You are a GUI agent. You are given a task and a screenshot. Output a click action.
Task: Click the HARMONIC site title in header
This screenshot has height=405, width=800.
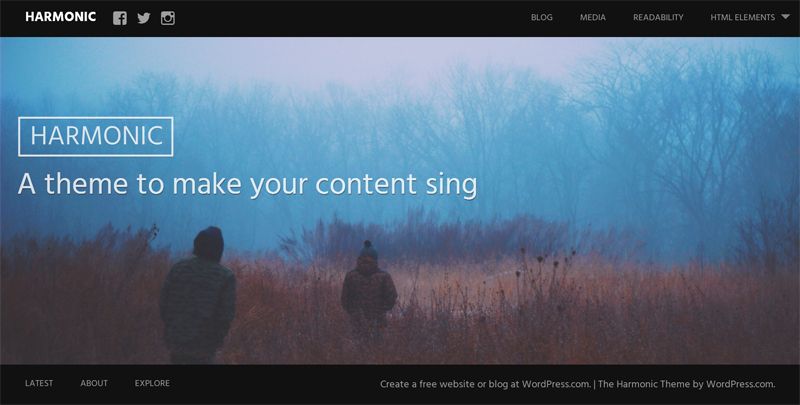coord(61,17)
